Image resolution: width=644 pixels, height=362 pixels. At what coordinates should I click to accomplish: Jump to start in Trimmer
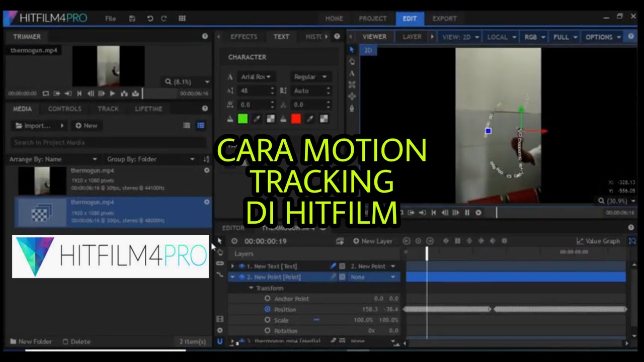79,94
